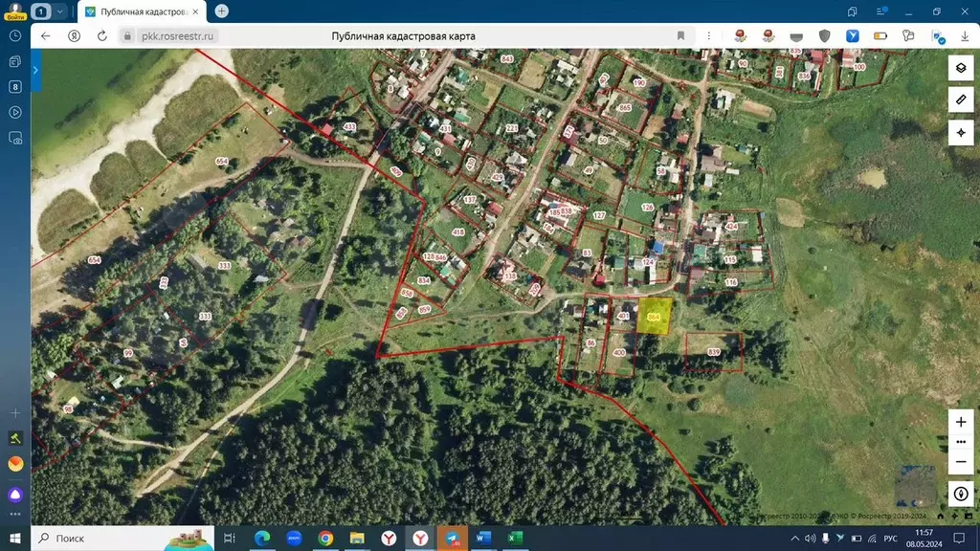Click the compass orientation button

[961, 494]
